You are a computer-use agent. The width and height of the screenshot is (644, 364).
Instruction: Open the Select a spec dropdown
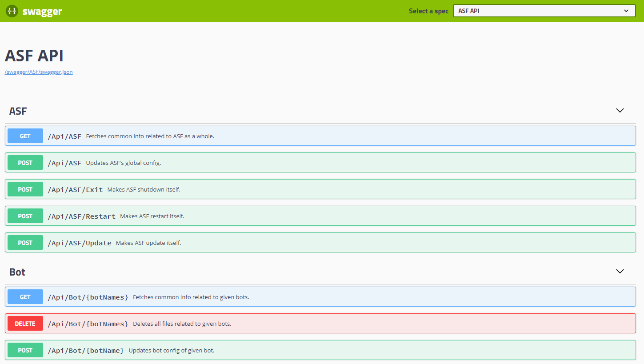544,11
